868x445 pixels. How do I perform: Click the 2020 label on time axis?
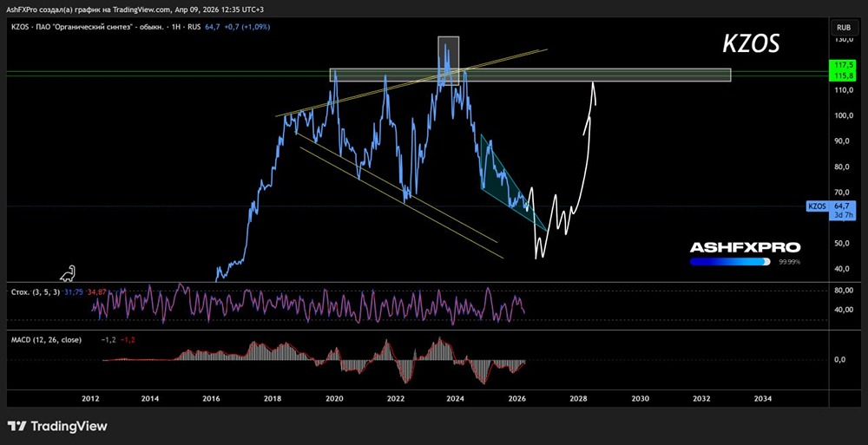pyautogui.click(x=334, y=398)
